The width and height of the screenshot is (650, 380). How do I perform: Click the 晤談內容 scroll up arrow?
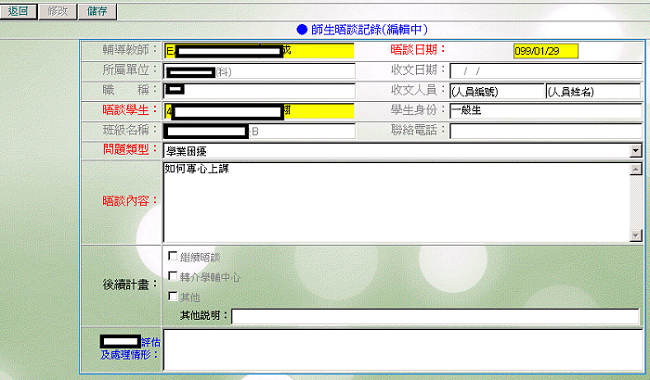635,169
